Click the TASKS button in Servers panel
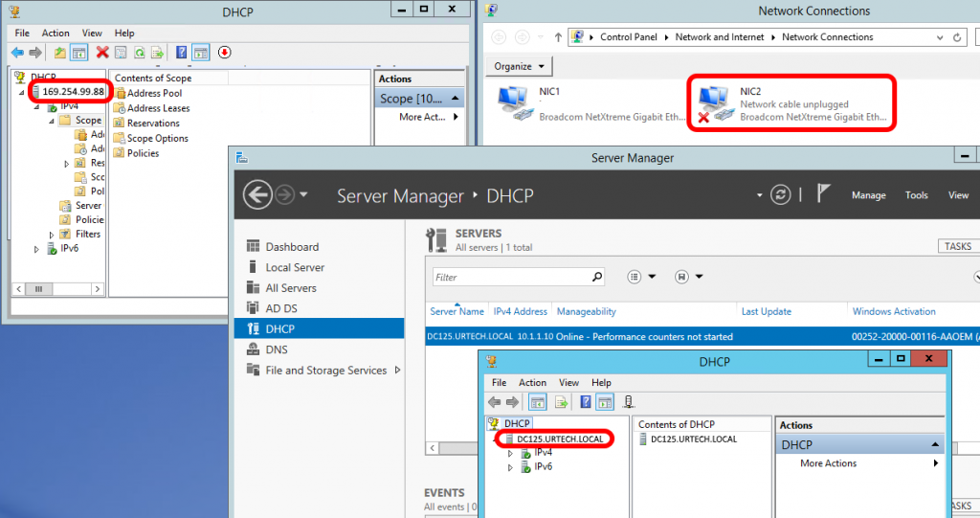 coord(958,247)
